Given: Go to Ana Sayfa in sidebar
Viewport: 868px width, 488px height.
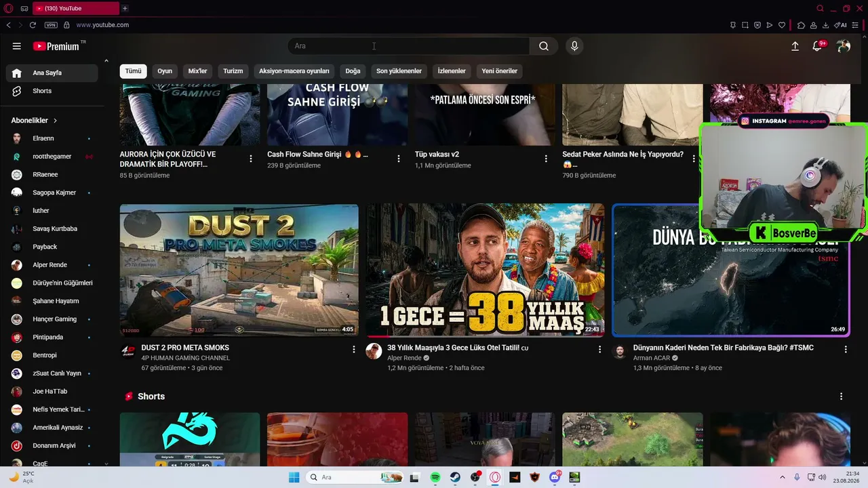Looking at the screenshot, I should click(52, 73).
